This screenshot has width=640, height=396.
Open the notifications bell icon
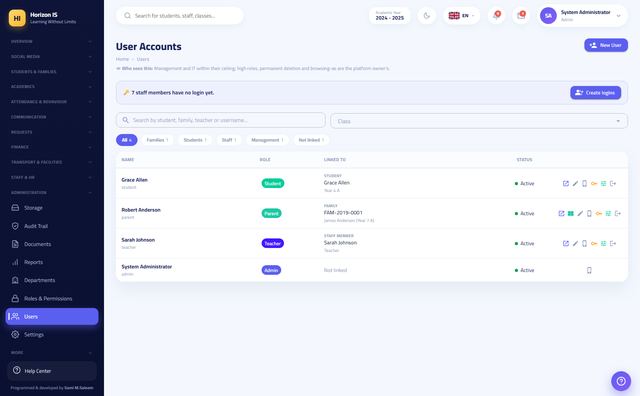pos(496,16)
